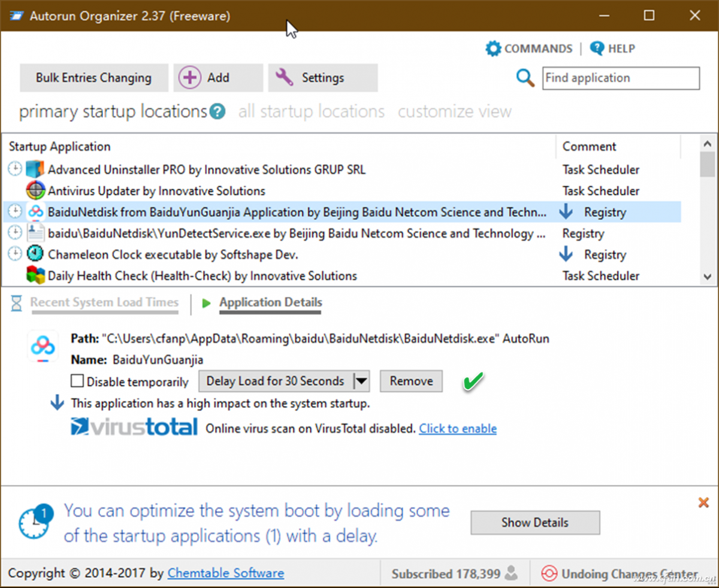Screen dimensions: 719x588
Task: Open the Chemtable Software link
Action: [x=226, y=573]
